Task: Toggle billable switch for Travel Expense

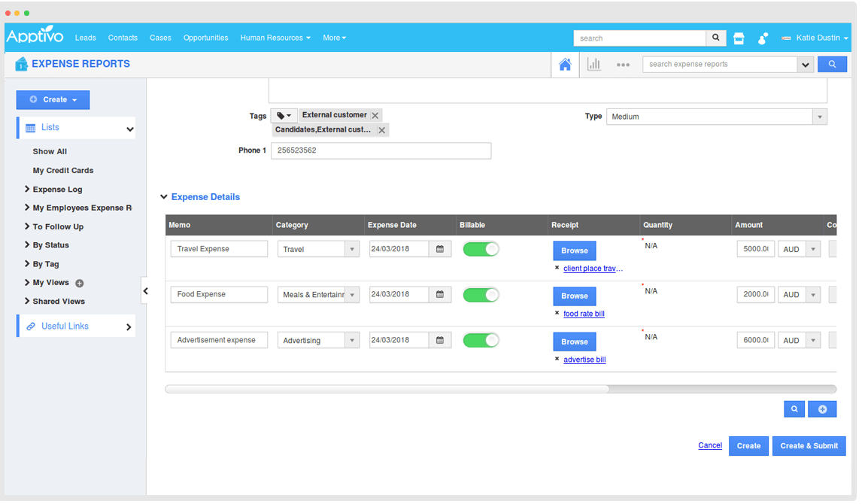Action: (x=481, y=249)
